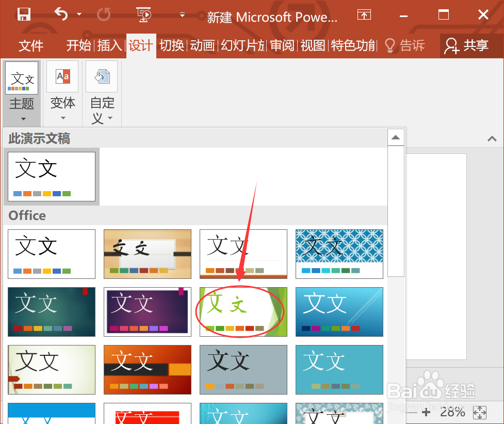Click the Tell Me lightbulb search box

coord(405,45)
